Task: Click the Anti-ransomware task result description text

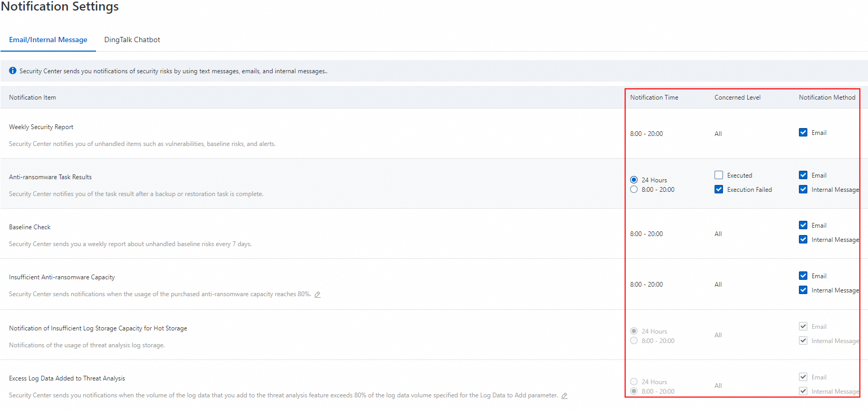Action: click(x=136, y=194)
